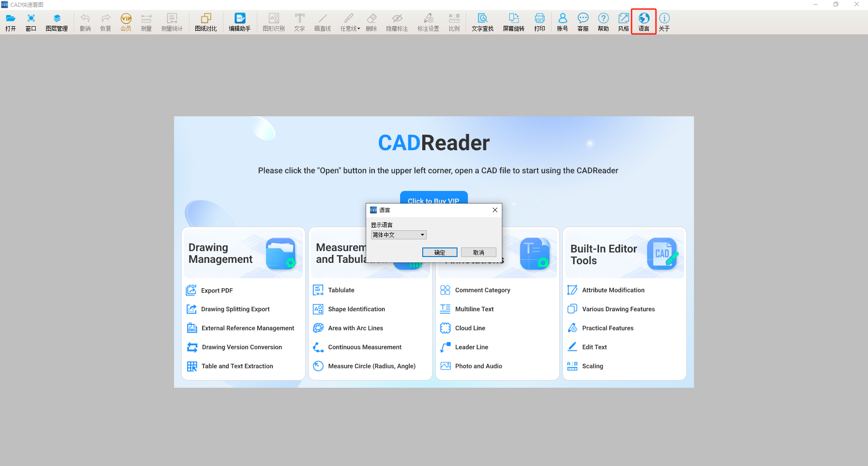Click Photo and Audio feature
Viewport: 868px width, 466px height.
tap(478, 366)
